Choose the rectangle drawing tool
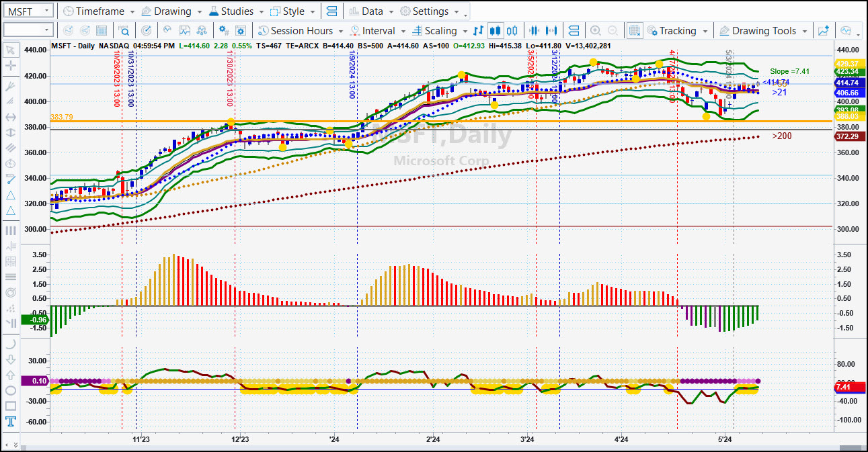The image size is (868, 452). pos(10,406)
